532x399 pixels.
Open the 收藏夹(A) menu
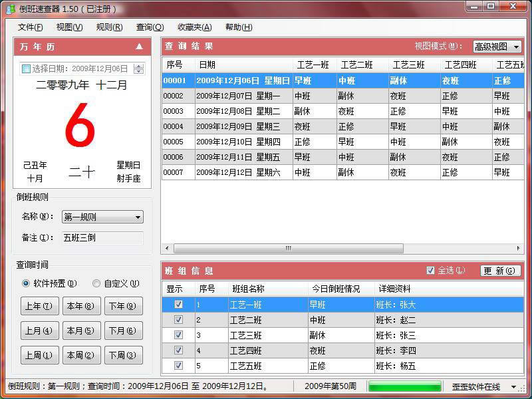click(x=194, y=27)
